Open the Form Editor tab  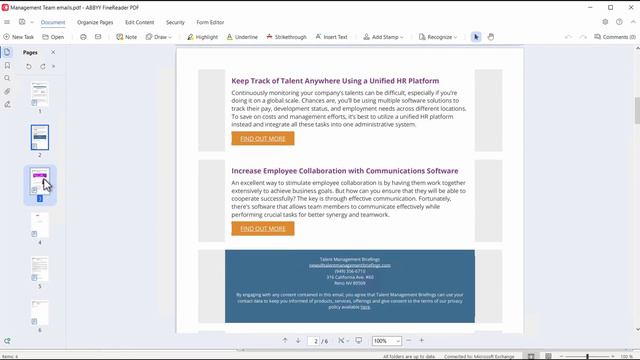click(210, 22)
